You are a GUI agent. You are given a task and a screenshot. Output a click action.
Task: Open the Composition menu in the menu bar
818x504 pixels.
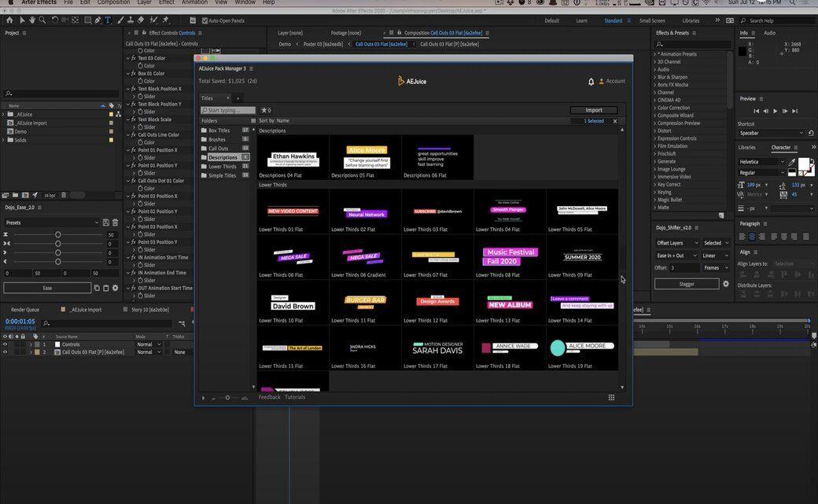click(x=114, y=2)
